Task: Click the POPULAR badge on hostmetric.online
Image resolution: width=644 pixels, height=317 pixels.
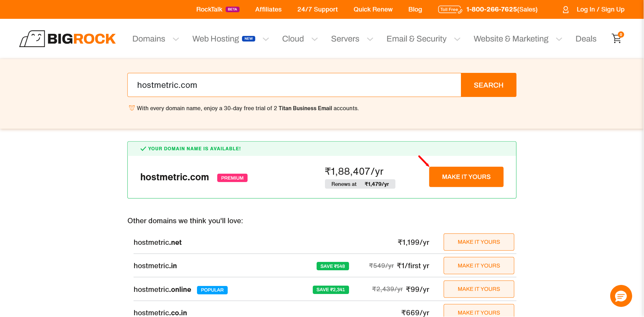Action: 212,290
